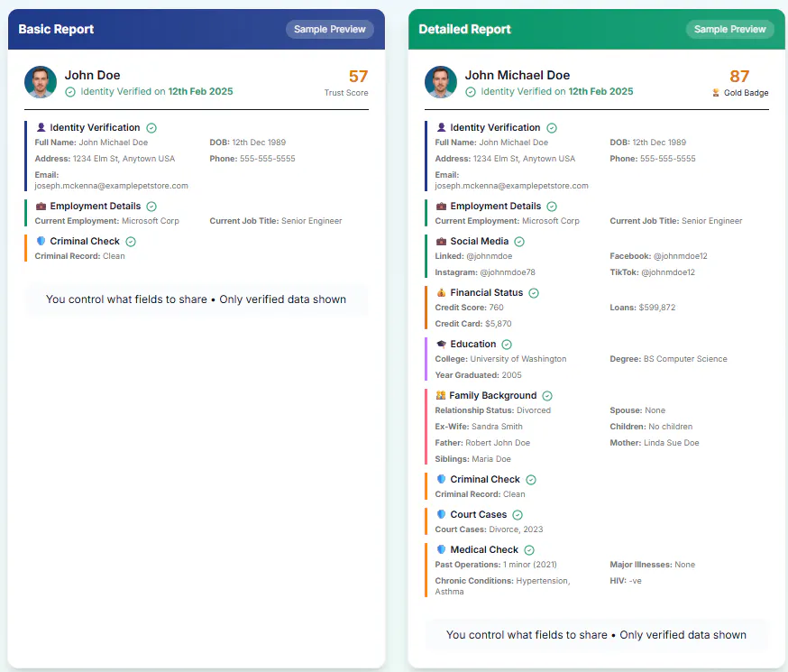Click the verified checkmark next to Social Media
The width and height of the screenshot is (788, 672).
tap(519, 242)
